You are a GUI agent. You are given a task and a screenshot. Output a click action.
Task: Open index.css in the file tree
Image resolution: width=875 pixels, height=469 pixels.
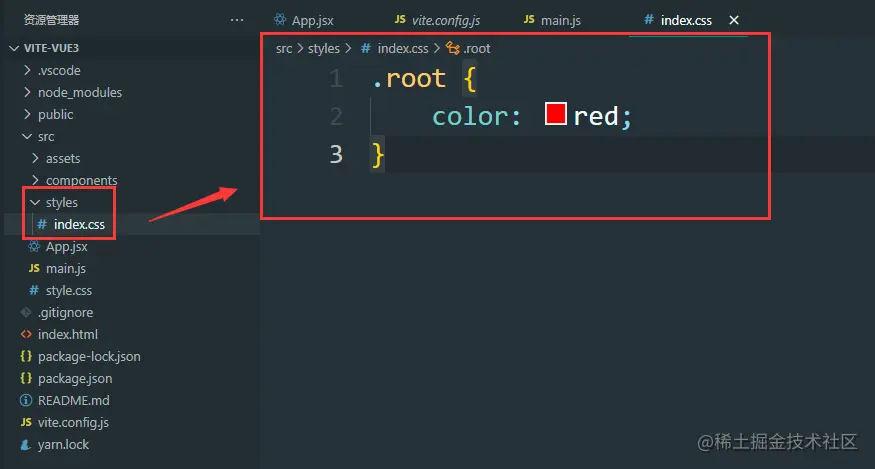tap(79, 224)
